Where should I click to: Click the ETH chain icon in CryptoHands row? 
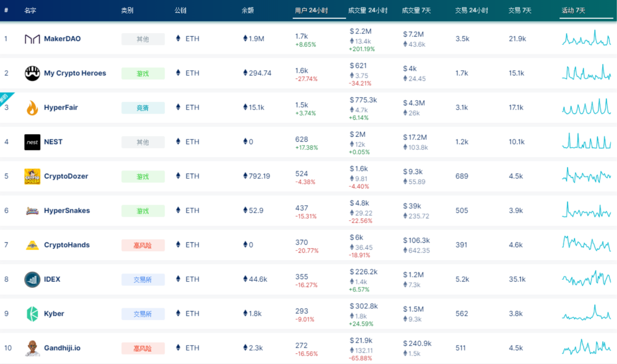tap(178, 245)
